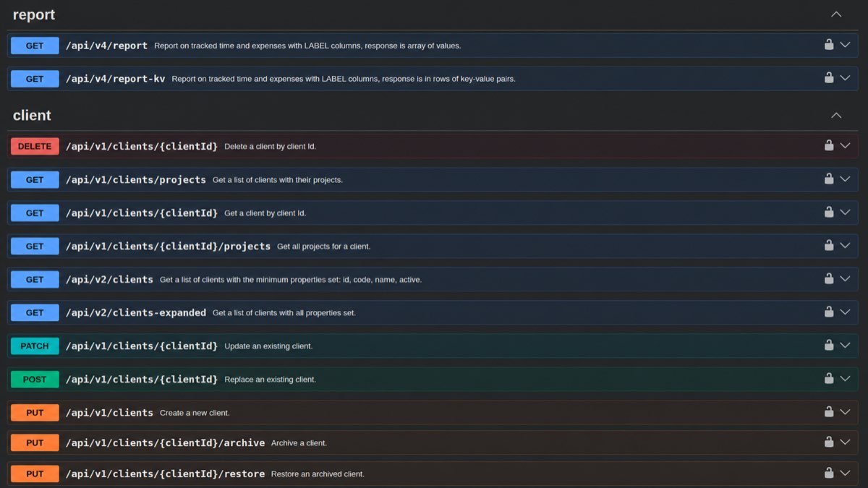Click the PUT badge for /api/v1/clients
Viewport: 868px width, 488px height.
(x=35, y=412)
